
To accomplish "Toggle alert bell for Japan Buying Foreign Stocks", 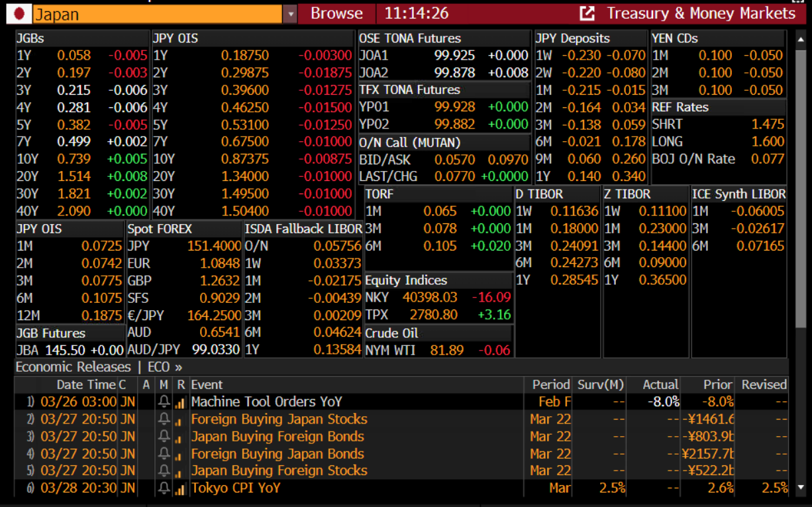I will point(164,471).
